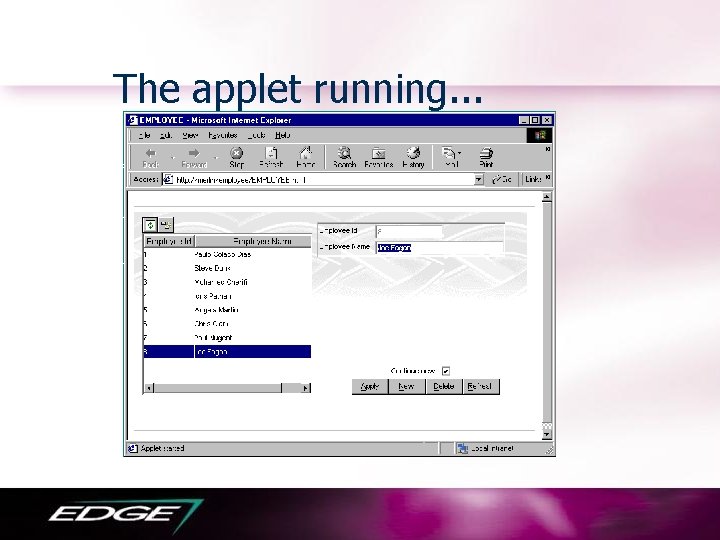Click in the Employee Id field
Screen dimensions: 720x540
click(x=409, y=231)
